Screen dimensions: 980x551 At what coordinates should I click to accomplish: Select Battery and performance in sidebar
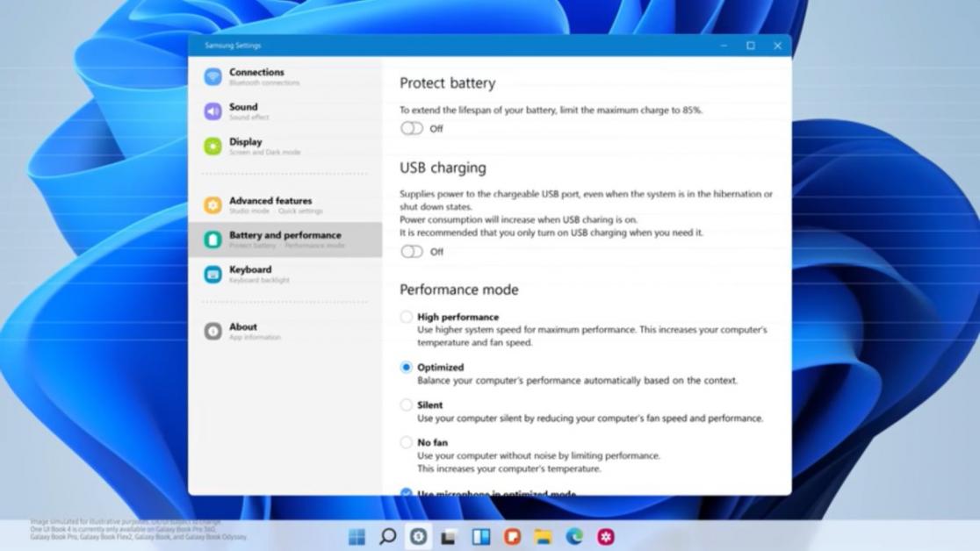point(285,240)
